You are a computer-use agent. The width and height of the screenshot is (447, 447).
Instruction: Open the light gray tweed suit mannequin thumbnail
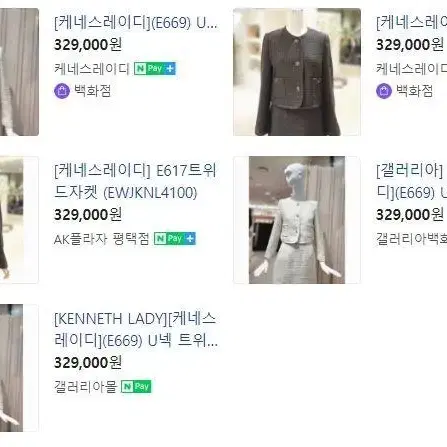[297, 220]
